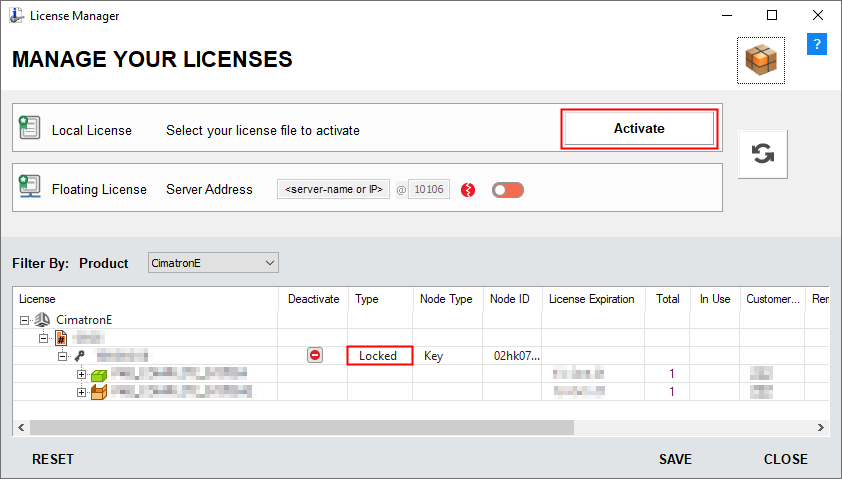Click the Node Type column header
The height and width of the screenshot is (479, 842).
coord(447,299)
